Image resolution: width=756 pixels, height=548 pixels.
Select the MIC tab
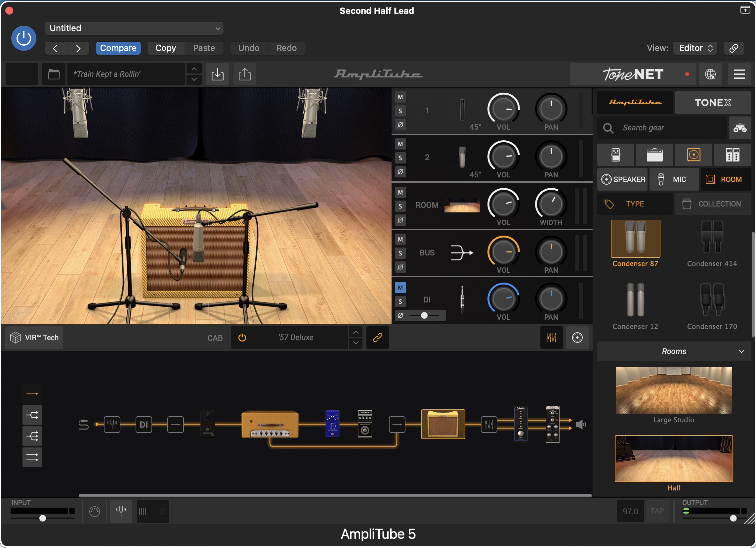coord(674,179)
